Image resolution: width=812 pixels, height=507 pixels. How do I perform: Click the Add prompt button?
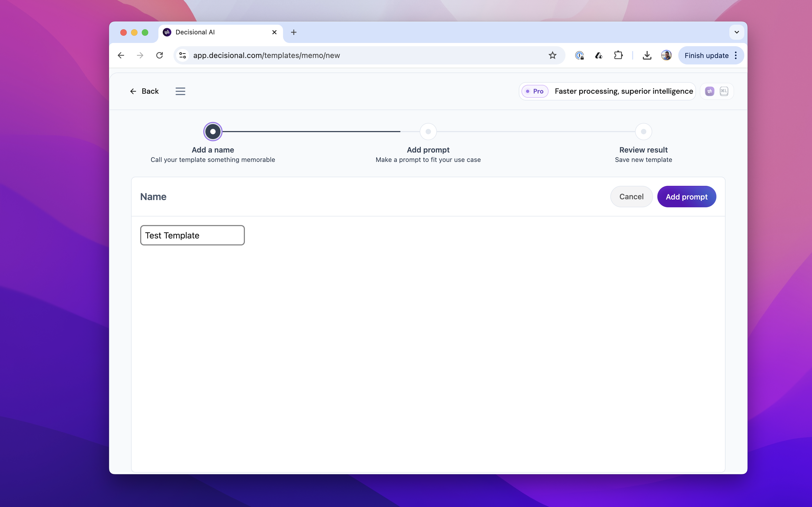[x=686, y=197]
